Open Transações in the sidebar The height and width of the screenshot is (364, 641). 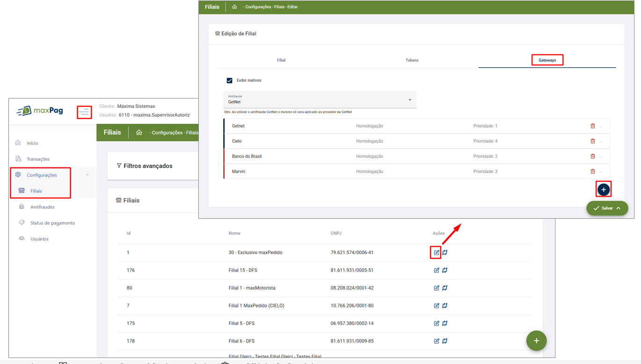click(38, 159)
